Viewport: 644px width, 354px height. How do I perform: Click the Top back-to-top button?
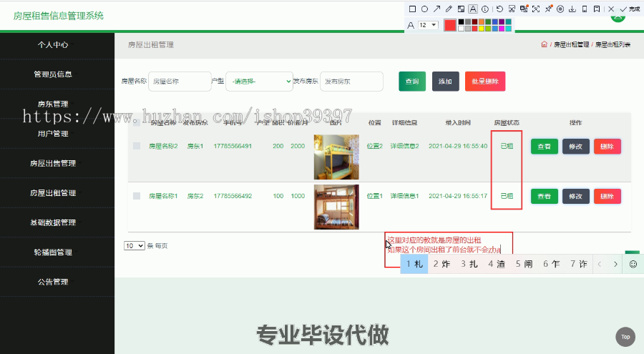coord(625,337)
